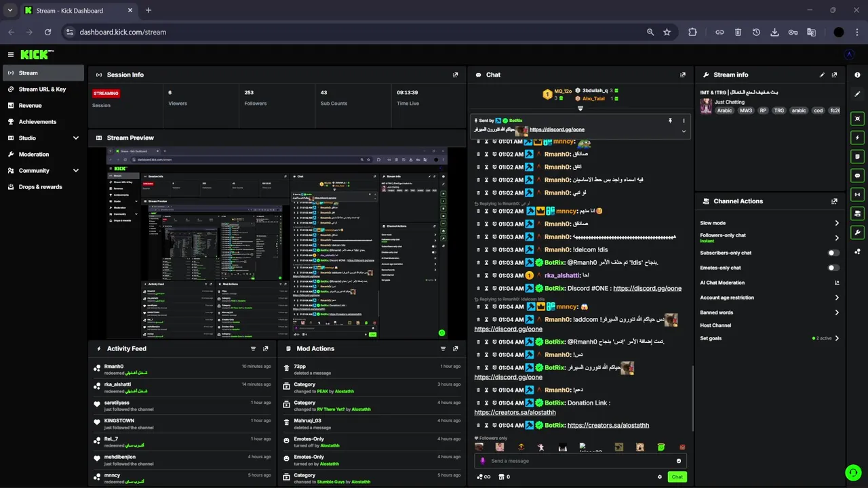Click the Stream Preview thumbnail
The image size is (868, 488).
tap(277, 243)
